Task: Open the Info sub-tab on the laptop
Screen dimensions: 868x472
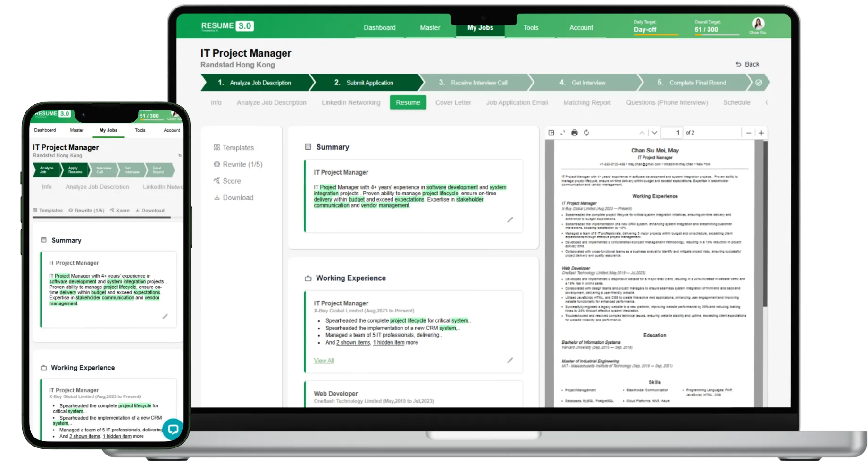Action: [x=216, y=102]
